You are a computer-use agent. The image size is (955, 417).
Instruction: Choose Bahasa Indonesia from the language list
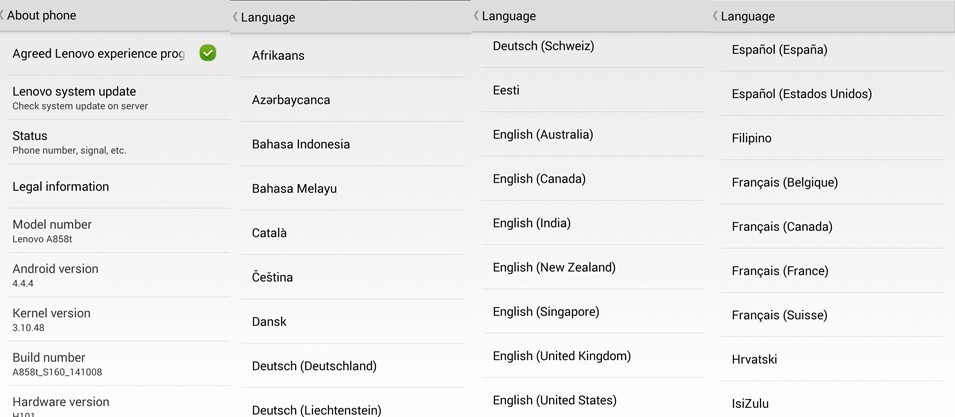(353, 144)
